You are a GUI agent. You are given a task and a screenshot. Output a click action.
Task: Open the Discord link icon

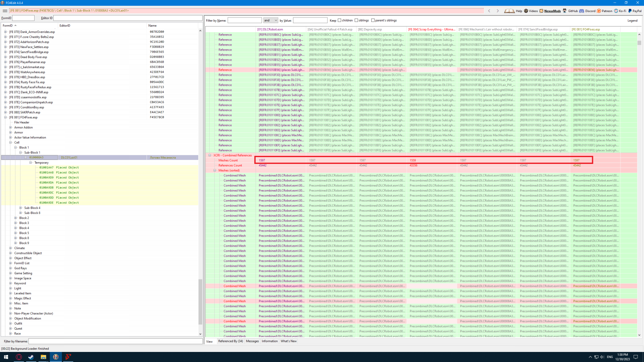(x=582, y=11)
